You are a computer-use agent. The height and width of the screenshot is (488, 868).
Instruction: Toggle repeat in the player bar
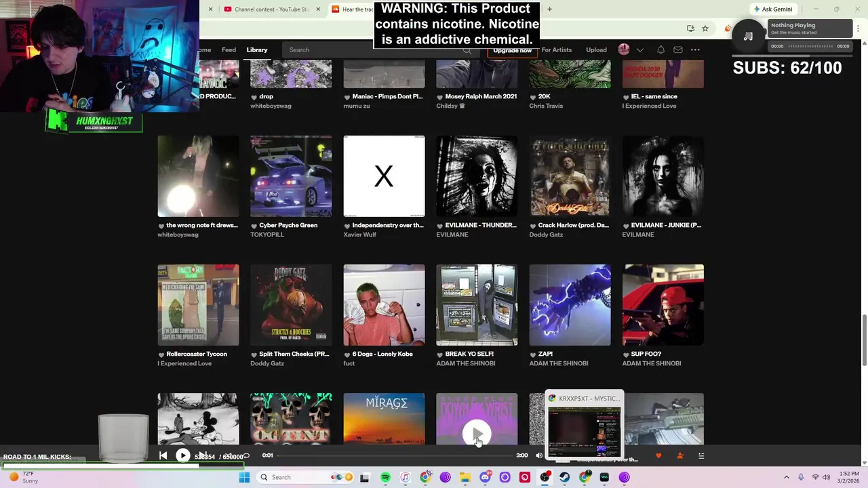coord(246,455)
